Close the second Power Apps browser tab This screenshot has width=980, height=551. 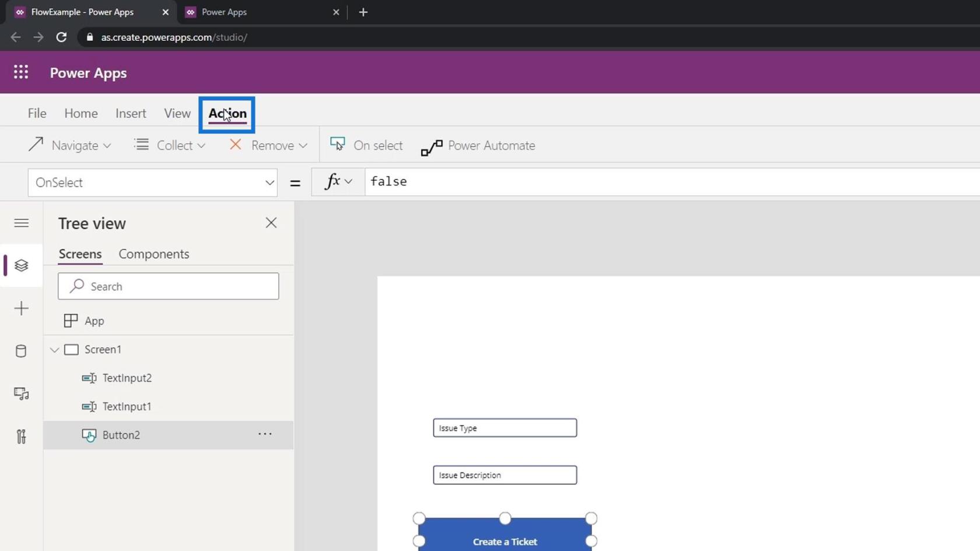[x=336, y=12]
